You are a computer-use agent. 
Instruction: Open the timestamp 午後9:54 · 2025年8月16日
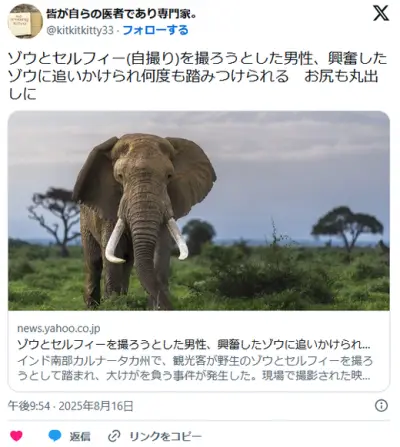(71, 406)
